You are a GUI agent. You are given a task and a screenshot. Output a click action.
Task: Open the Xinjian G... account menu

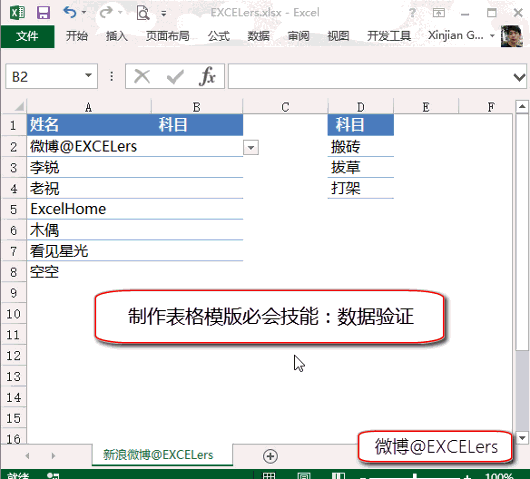click(461, 35)
